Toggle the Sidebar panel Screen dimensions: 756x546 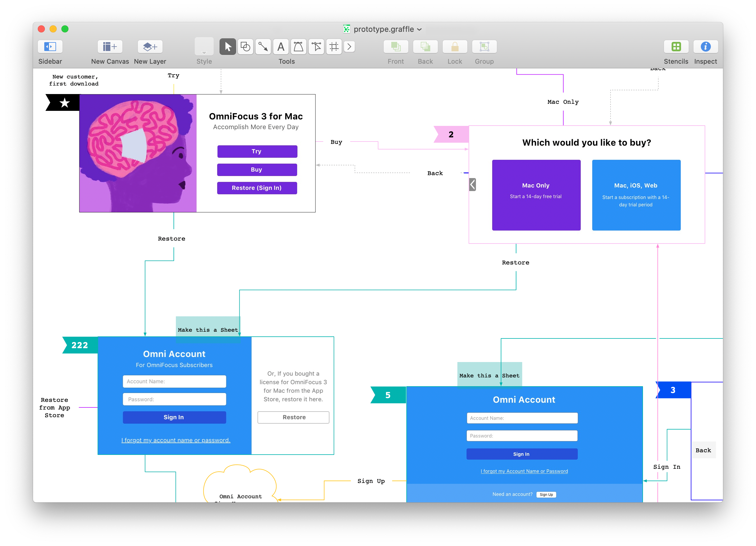pyautogui.click(x=50, y=47)
